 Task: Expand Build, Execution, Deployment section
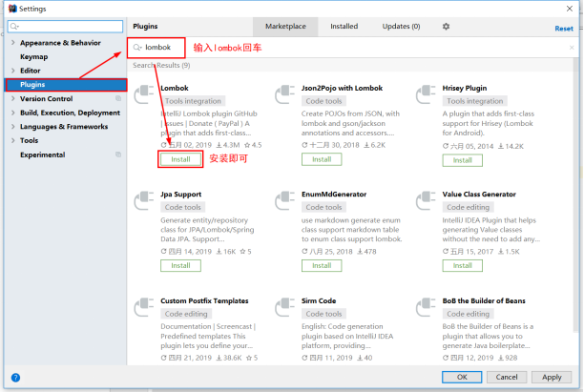coord(13,113)
